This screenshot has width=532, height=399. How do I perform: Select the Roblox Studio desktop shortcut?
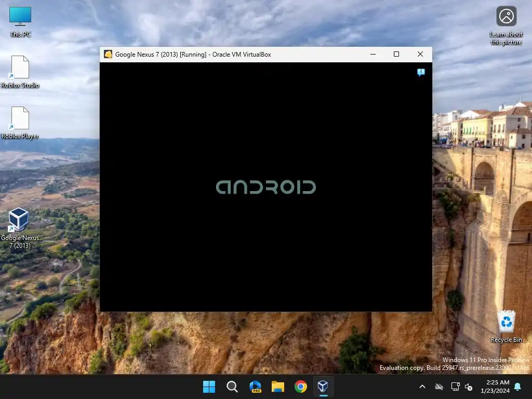click(20, 72)
